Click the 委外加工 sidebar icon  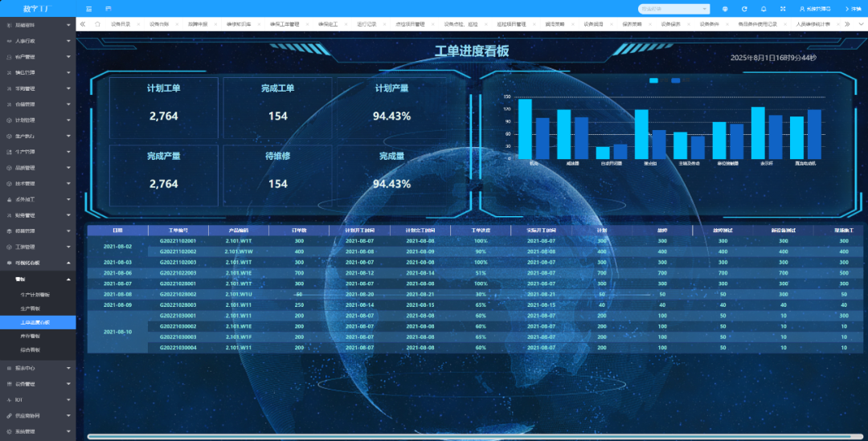9,199
